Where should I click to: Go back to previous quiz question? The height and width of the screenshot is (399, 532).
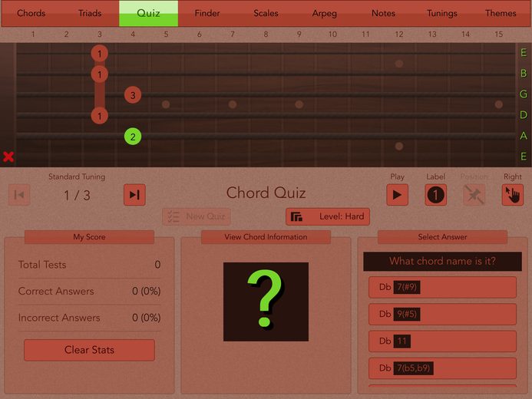(x=19, y=195)
